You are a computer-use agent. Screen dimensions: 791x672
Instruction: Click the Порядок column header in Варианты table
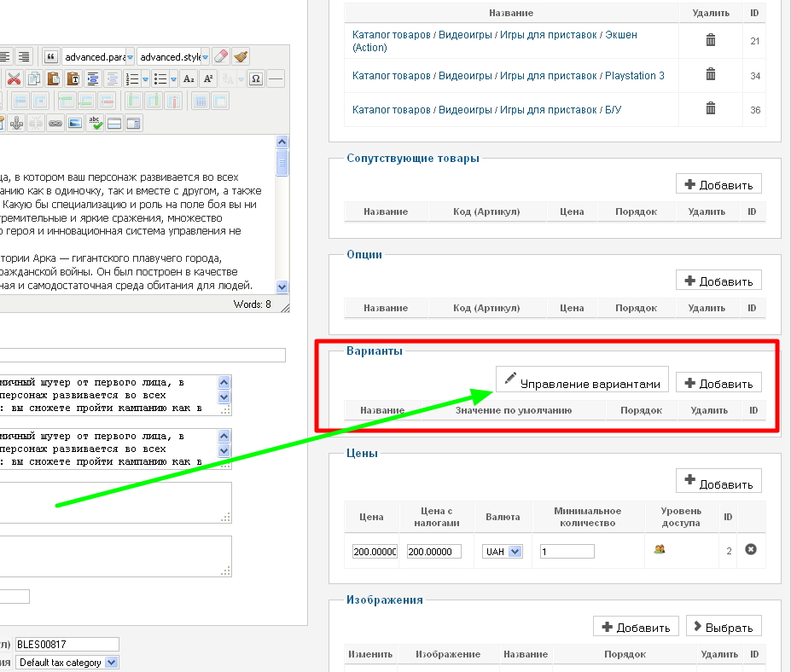641,410
